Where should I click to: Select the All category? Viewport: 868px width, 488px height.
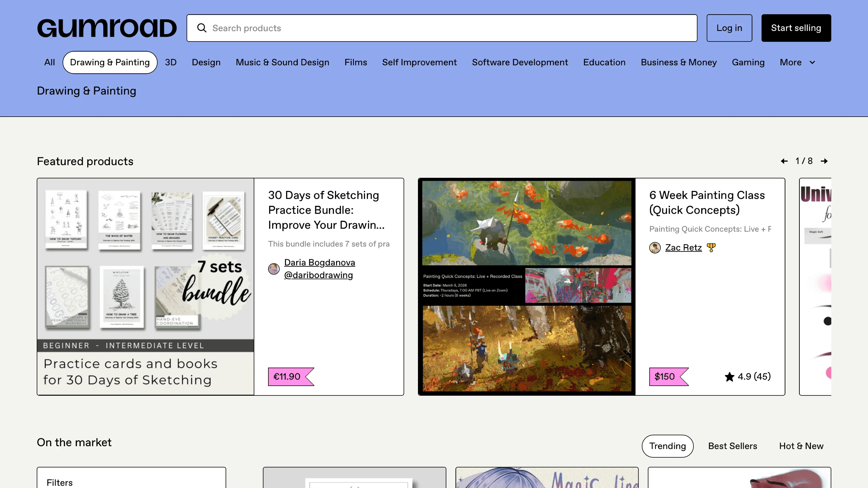click(50, 62)
